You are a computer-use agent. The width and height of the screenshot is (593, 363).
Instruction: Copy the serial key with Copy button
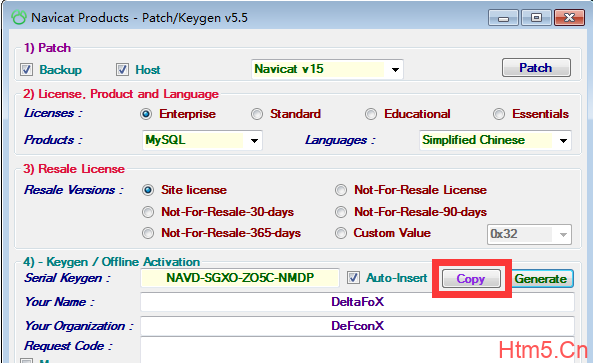click(471, 279)
